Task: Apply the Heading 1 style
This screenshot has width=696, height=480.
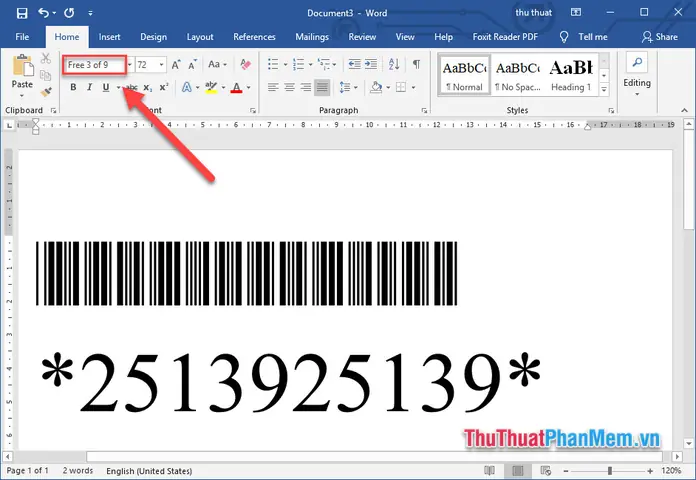Action: (571, 74)
